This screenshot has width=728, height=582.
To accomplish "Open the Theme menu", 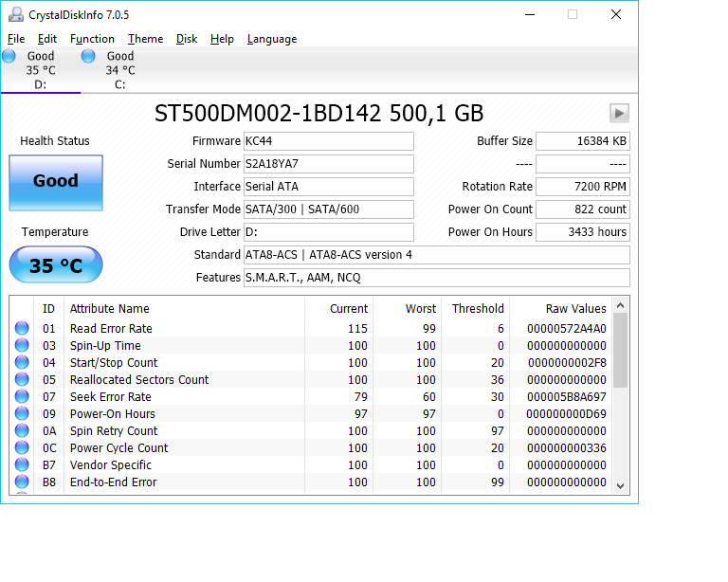I will [145, 39].
